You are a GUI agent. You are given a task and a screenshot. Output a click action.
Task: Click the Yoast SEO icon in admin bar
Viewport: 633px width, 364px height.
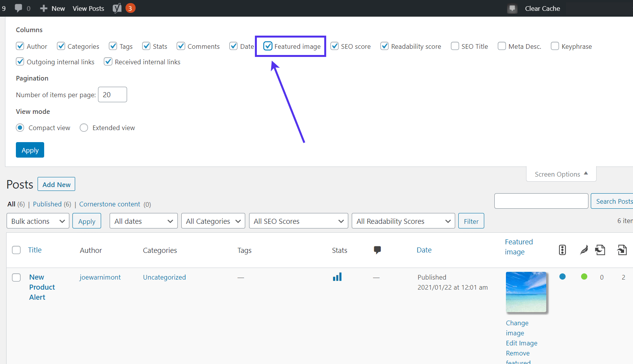[x=117, y=8]
